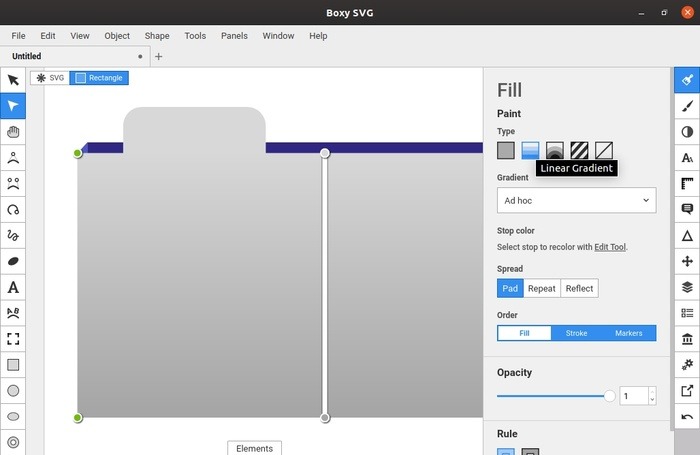Follow the Edit Tool link
Viewport: 700px width, 455px height.
coord(610,247)
